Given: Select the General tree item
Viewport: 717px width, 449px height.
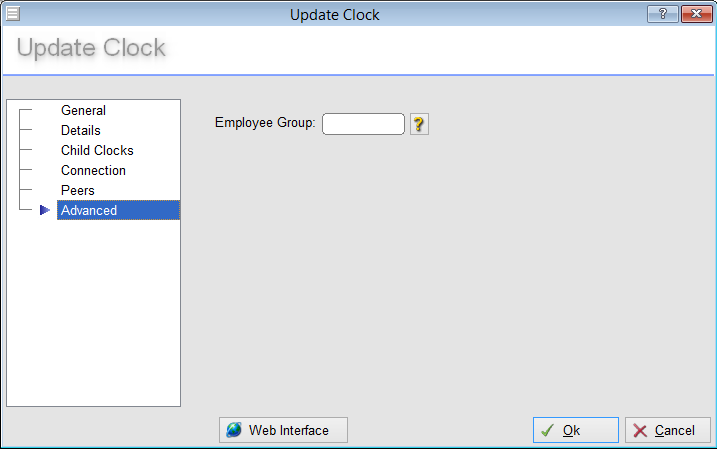Looking at the screenshot, I should coord(83,111).
